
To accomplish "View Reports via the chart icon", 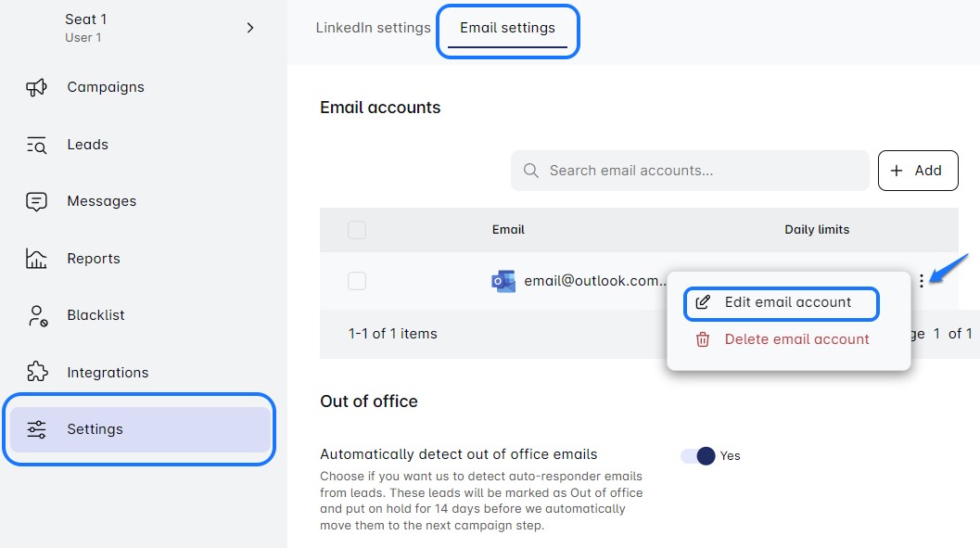I will (37, 258).
